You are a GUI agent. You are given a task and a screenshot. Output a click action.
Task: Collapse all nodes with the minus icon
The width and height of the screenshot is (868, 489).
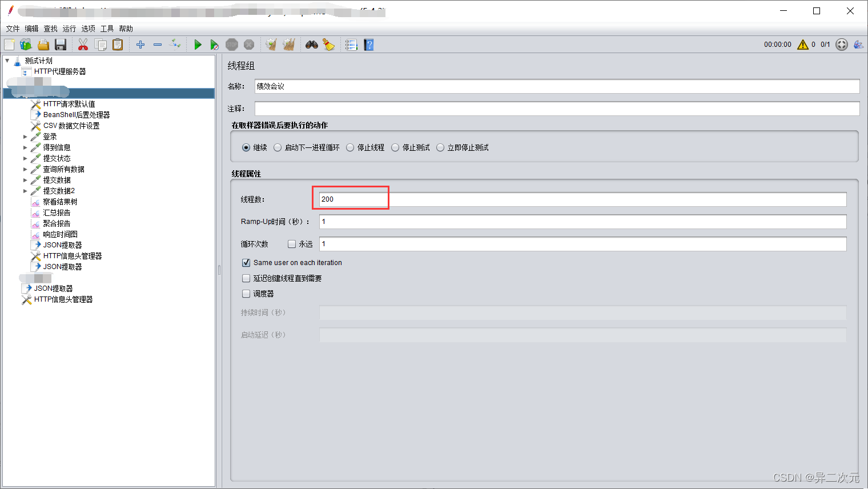158,45
